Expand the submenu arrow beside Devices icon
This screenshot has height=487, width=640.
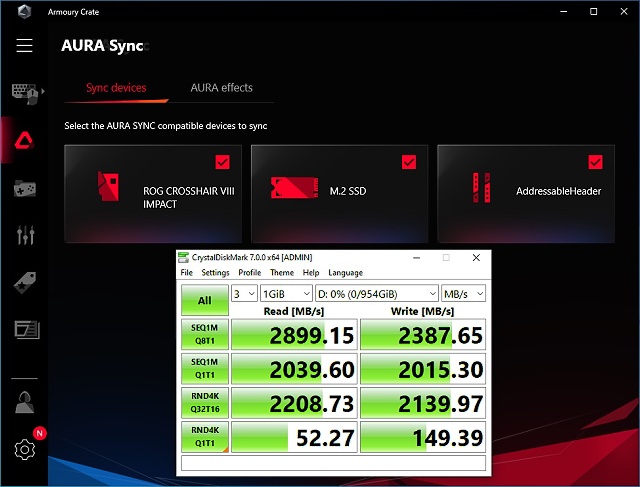(43, 91)
